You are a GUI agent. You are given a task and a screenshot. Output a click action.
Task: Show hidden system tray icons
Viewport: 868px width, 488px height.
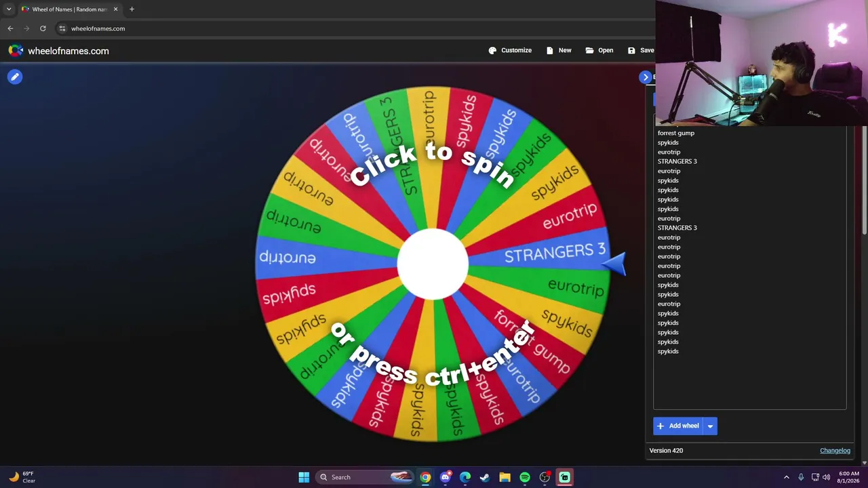pyautogui.click(x=787, y=477)
